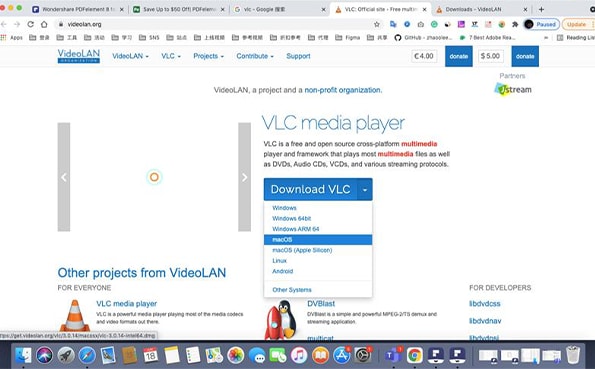Click the $5.00 donation amount field
The image size is (595, 369).
point(490,56)
